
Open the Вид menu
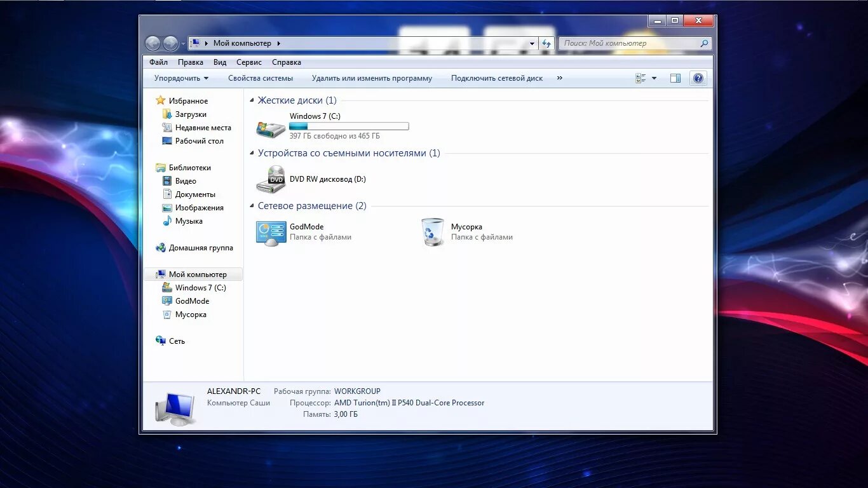pos(220,62)
